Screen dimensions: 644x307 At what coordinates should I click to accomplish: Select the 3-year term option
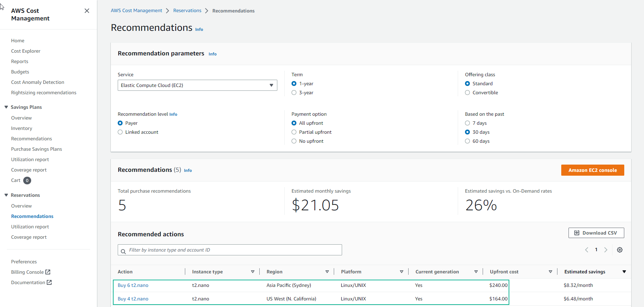pyautogui.click(x=294, y=93)
